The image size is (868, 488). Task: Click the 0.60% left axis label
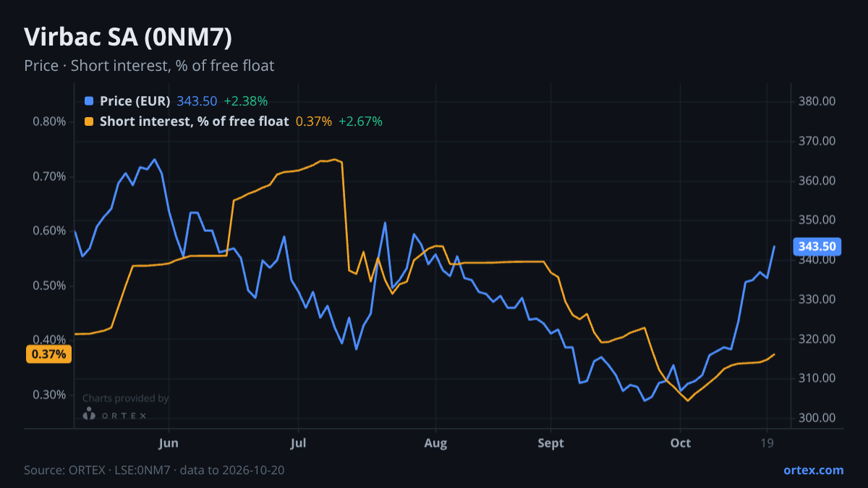(49, 231)
